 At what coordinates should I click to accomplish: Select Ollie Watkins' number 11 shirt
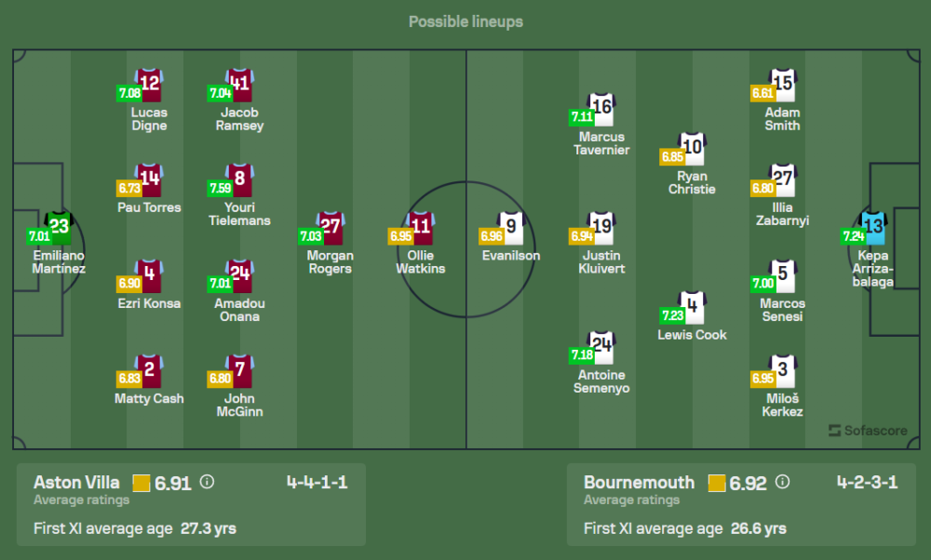tap(421, 226)
